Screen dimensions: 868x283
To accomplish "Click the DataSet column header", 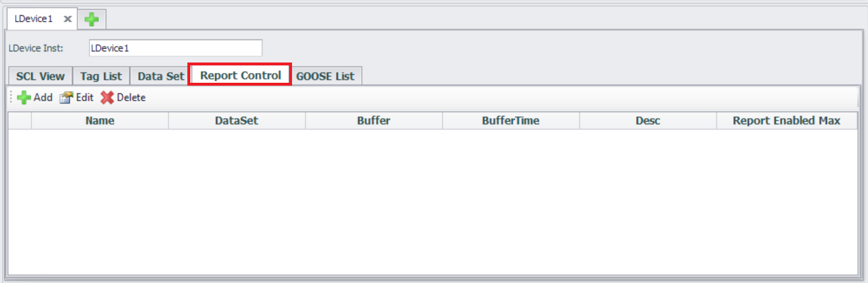I will click(237, 121).
